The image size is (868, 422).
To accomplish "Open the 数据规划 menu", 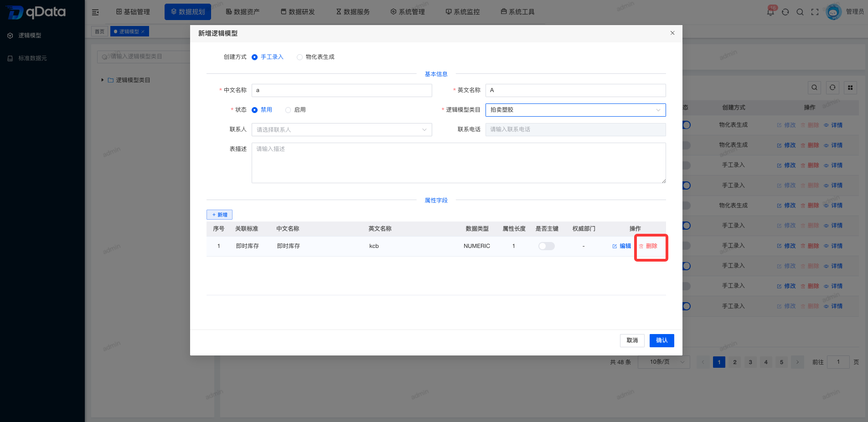I will coord(188,12).
